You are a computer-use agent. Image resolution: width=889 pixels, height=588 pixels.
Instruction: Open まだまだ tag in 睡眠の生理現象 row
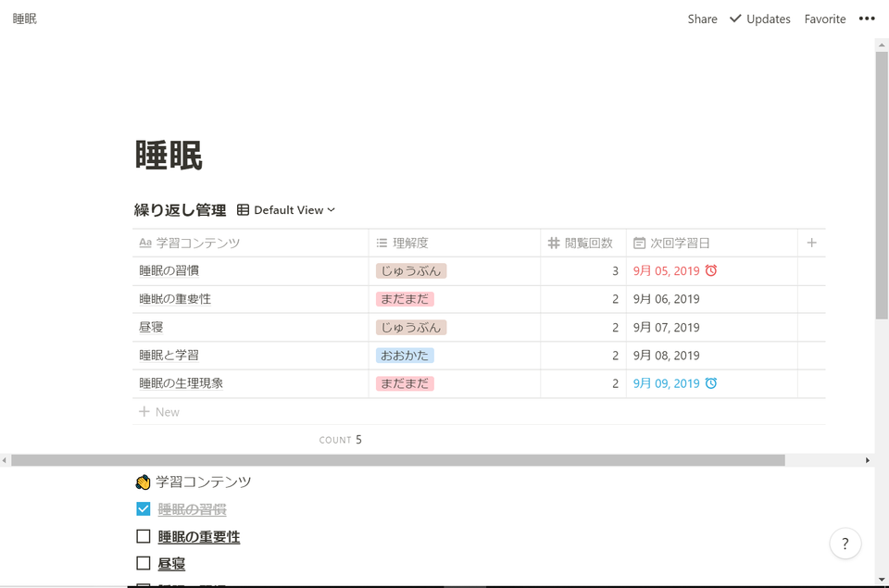405,383
